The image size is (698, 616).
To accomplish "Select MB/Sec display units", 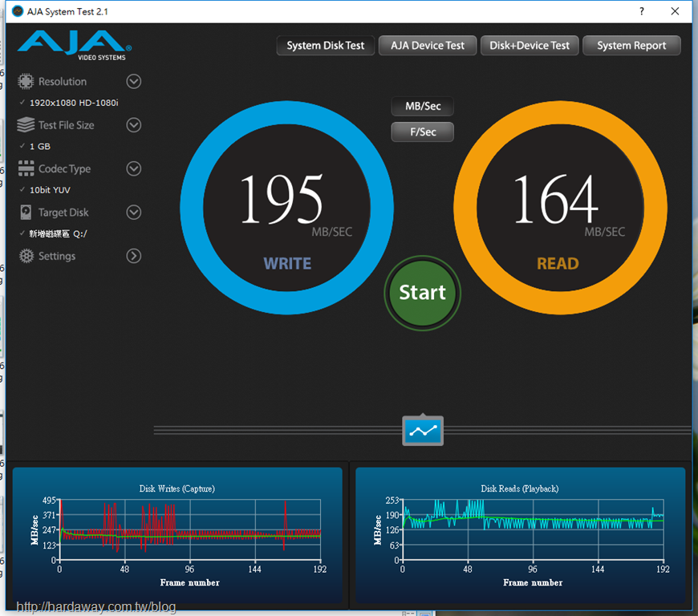I will (x=423, y=107).
